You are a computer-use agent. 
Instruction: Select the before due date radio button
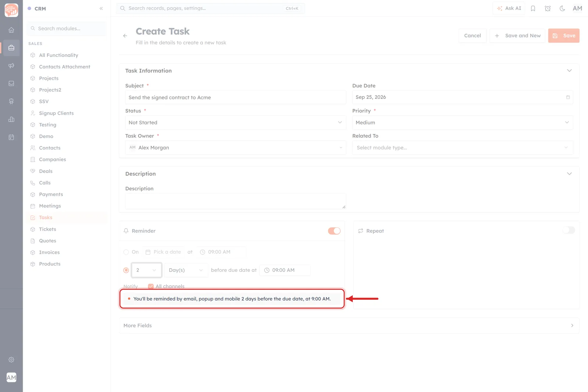[x=126, y=270]
